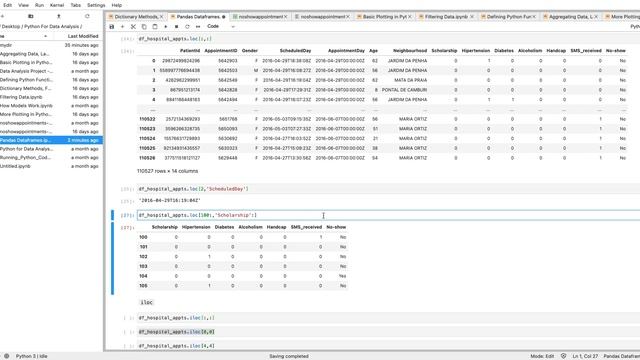Click cell containing loc[2,'ScheduledDay'] code
This screenshot has width=640, height=360.
click(x=388, y=189)
